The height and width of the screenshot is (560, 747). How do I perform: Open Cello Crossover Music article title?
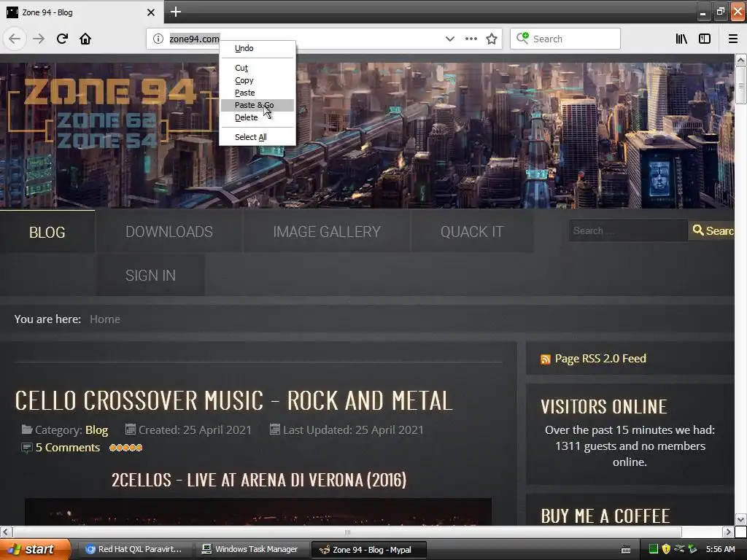click(234, 400)
